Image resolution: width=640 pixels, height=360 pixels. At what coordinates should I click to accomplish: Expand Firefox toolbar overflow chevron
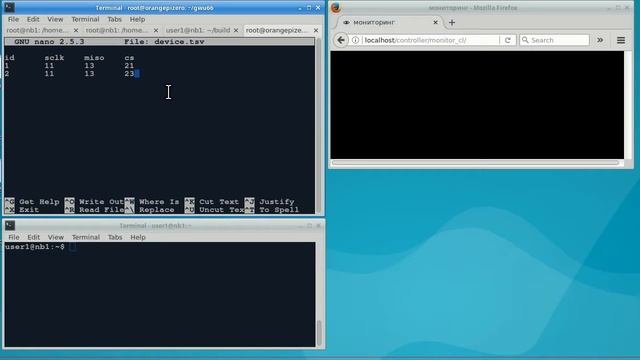600,40
